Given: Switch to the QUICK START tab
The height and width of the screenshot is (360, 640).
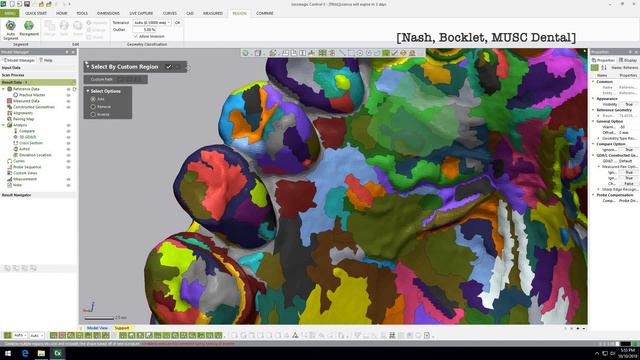Looking at the screenshot, I should tap(36, 13).
